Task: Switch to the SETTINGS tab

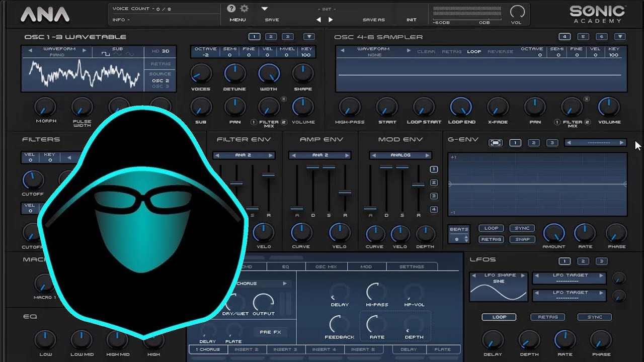Action: click(x=412, y=266)
